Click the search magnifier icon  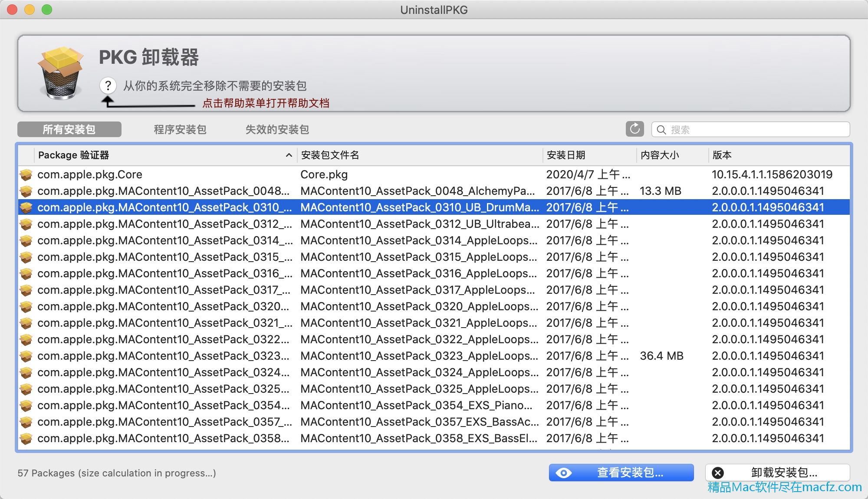coord(661,130)
